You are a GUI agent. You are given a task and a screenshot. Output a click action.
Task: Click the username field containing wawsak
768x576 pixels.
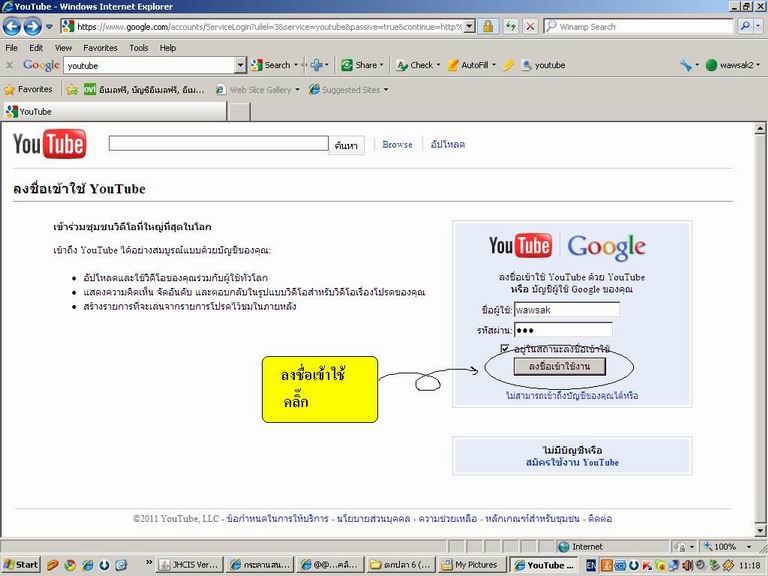pyautogui.click(x=567, y=310)
